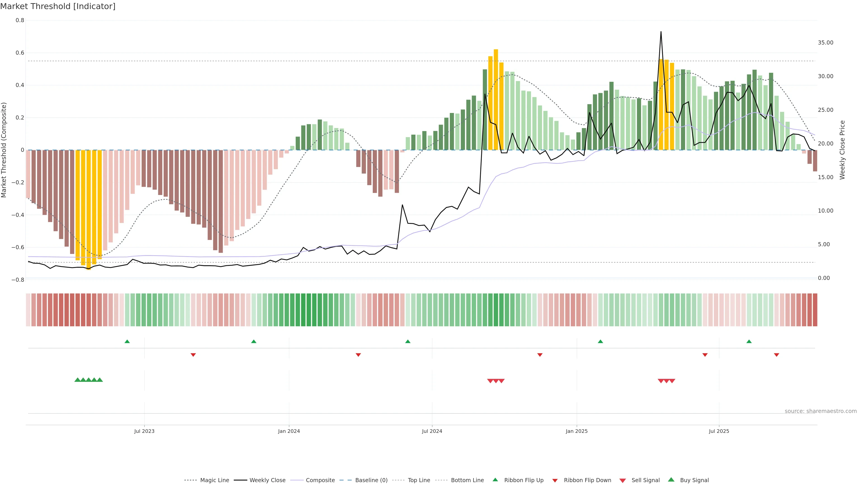Click the Market Threshold [Indicator] title
868x488 pixels.
(58, 6)
